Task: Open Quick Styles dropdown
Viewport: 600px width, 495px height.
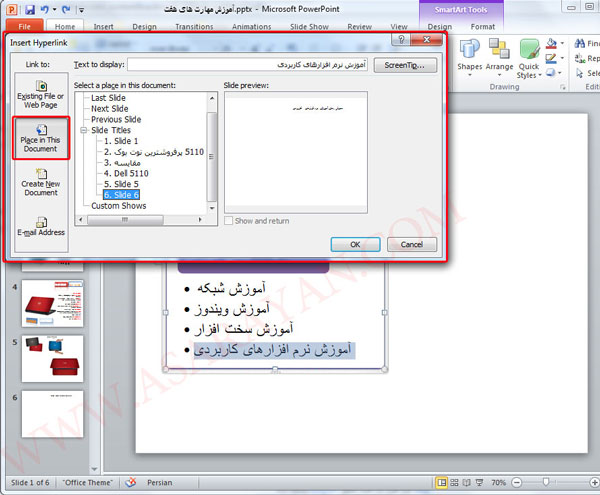Action: [529, 60]
